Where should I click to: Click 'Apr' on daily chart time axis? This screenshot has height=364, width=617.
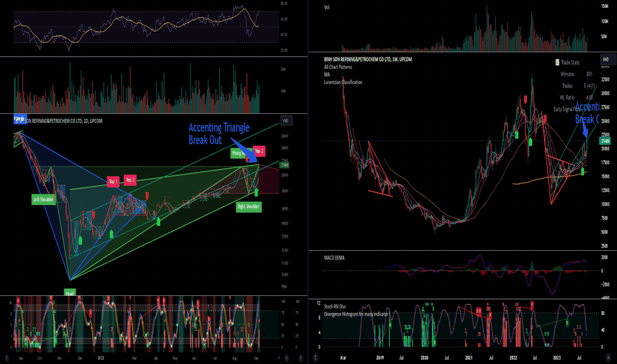click(x=156, y=358)
